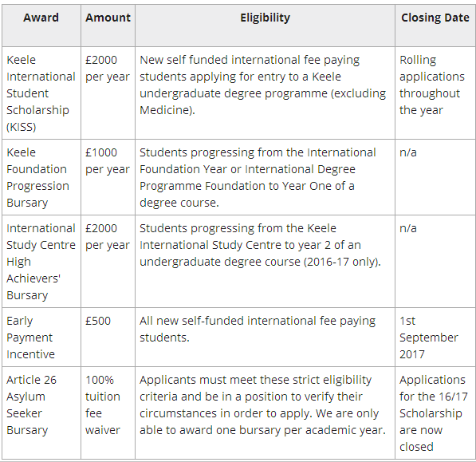Screen dimensions: 476x462
Task: Select International Study Centre High Achievers' Bursary
Action: click(x=41, y=262)
